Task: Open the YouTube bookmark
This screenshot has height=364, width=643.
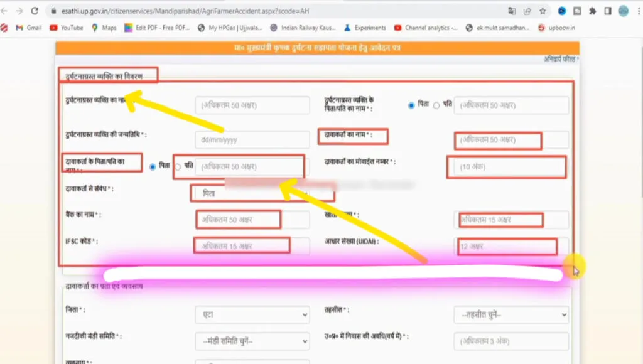Action: pyautogui.click(x=66, y=28)
